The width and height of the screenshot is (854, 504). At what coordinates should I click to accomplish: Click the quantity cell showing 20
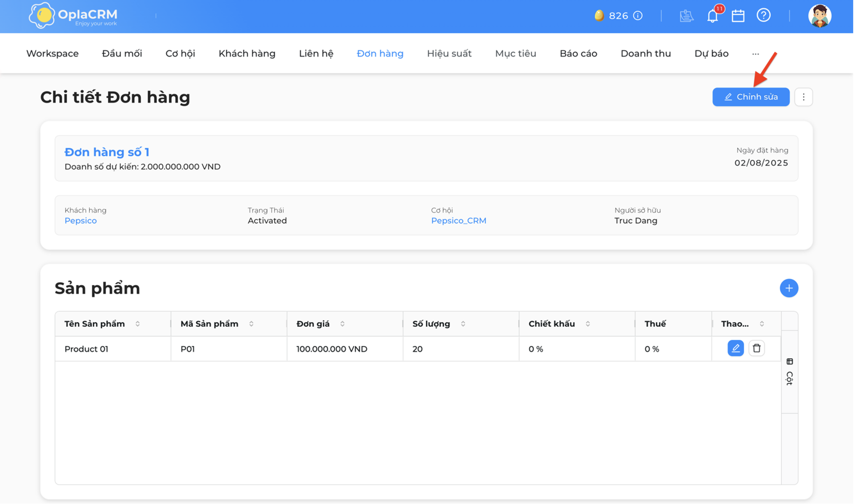point(461,349)
